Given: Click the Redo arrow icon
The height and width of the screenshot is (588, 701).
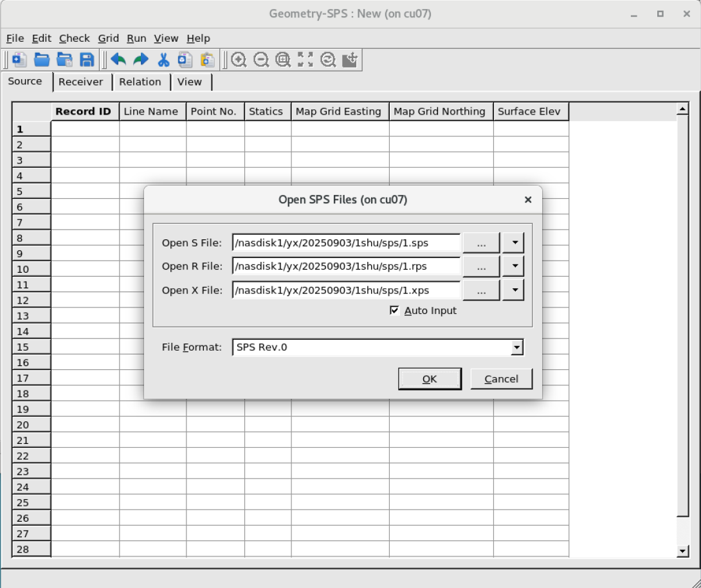Looking at the screenshot, I should click(140, 60).
